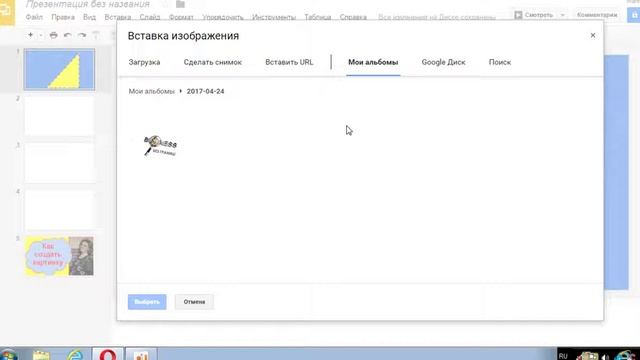The height and width of the screenshot is (360, 640).
Task: Select slide 4 thumbnail
Action: [59, 209]
